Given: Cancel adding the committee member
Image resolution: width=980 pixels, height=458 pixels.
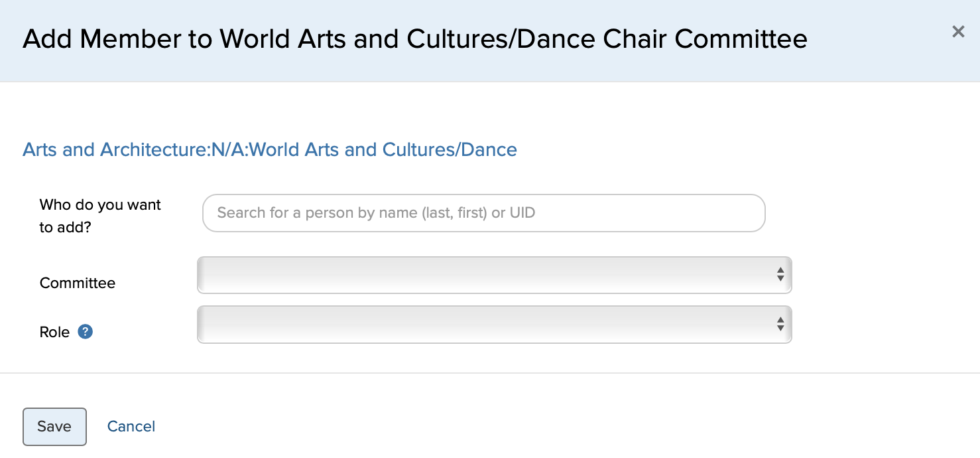Looking at the screenshot, I should [x=131, y=426].
